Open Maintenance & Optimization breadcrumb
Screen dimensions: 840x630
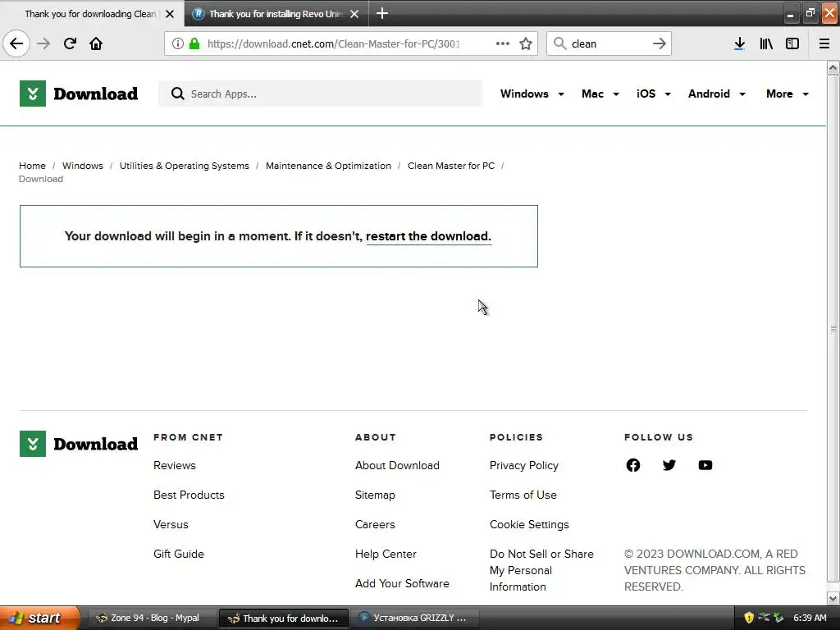pyautogui.click(x=328, y=166)
